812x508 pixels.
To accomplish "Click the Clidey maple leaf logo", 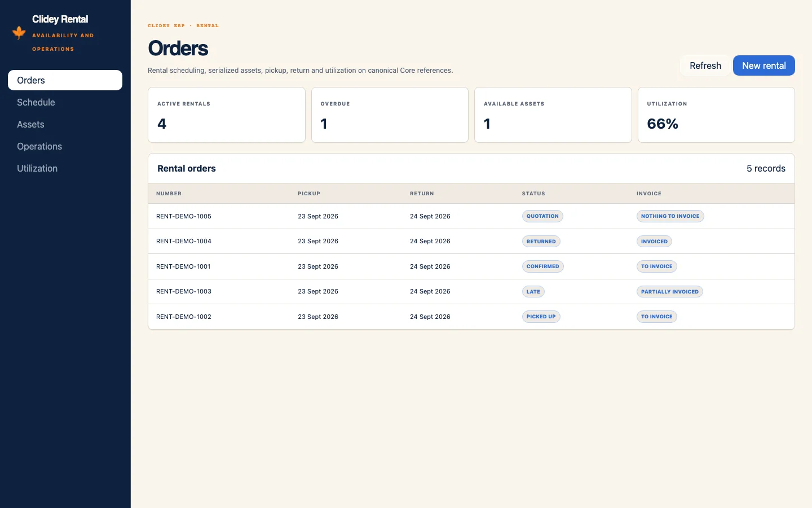I will pos(19,33).
